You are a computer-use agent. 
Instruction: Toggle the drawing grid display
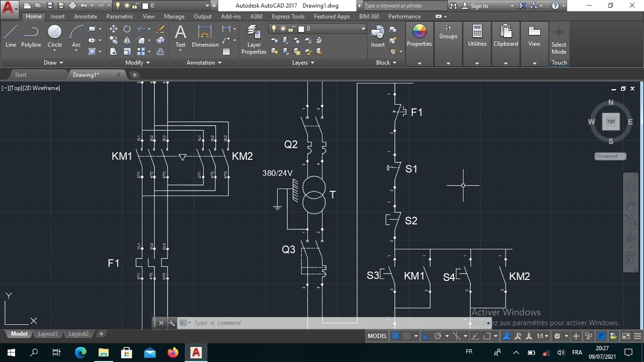coord(396,336)
